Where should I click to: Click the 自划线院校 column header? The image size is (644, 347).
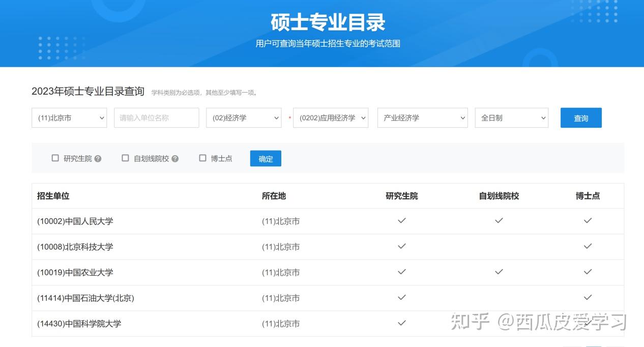pyautogui.click(x=499, y=196)
